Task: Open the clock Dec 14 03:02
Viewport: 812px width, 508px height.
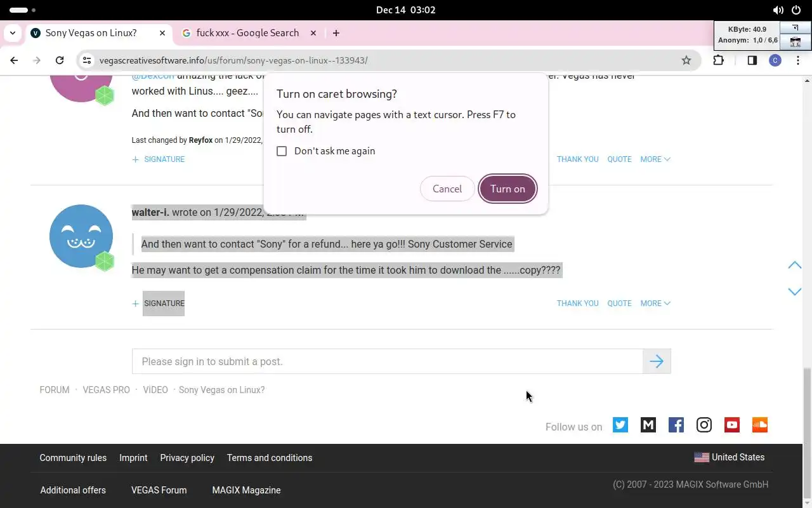Action: tap(406, 10)
